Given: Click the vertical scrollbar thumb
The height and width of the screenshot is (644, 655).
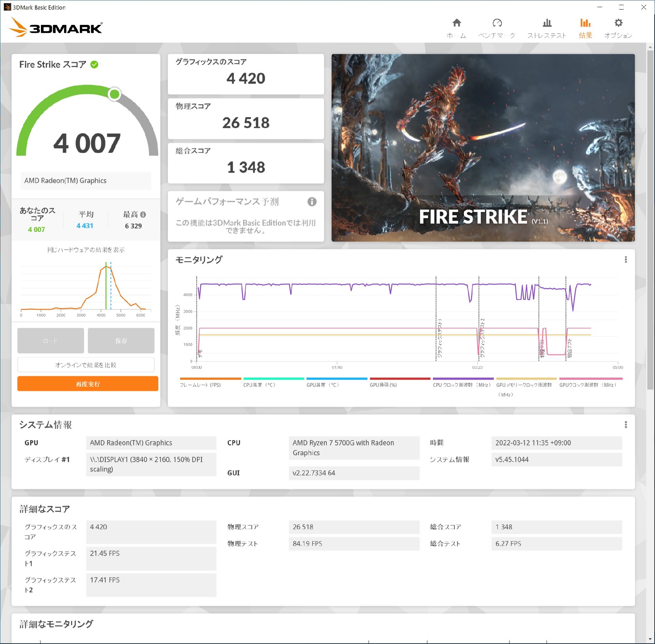Looking at the screenshot, I should 650,220.
